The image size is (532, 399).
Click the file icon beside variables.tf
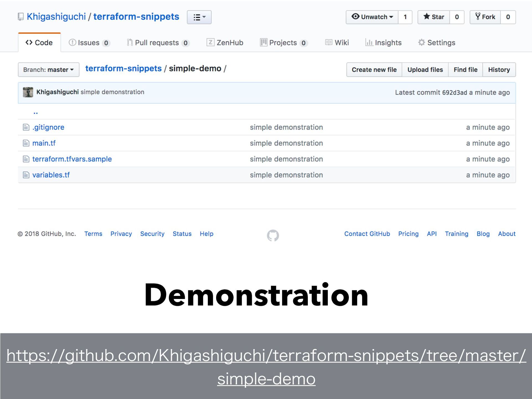coord(26,175)
